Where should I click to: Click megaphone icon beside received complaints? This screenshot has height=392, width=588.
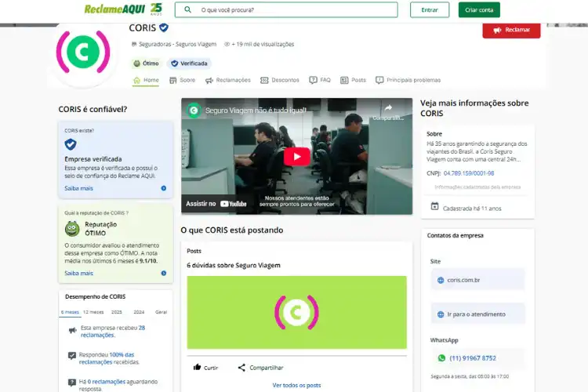click(x=72, y=331)
